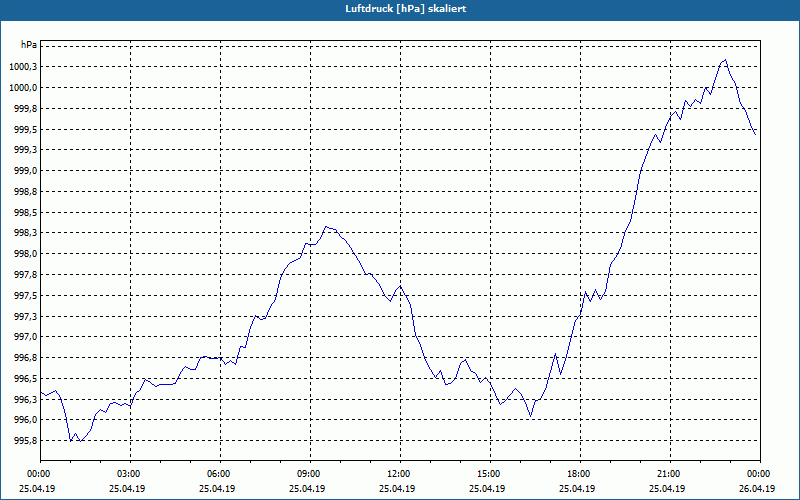Click the 998,8 y-axis value

click(x=27, y=192)
